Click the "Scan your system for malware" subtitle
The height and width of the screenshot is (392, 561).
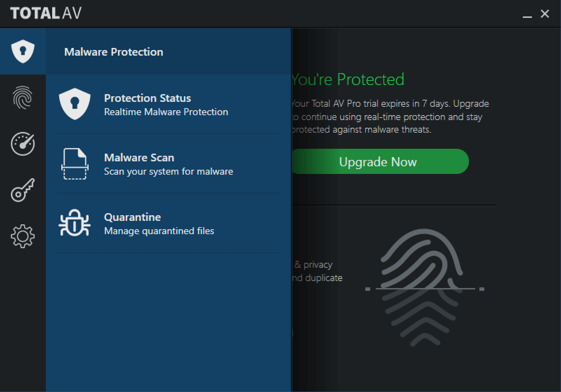[168, 171]
